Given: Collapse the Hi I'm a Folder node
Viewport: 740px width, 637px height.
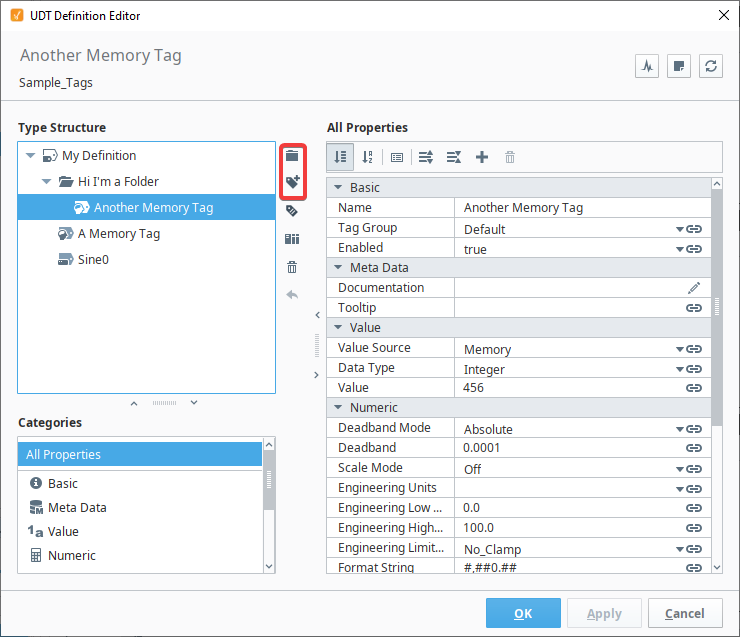Looking at the screenshot, I should 46,182.
